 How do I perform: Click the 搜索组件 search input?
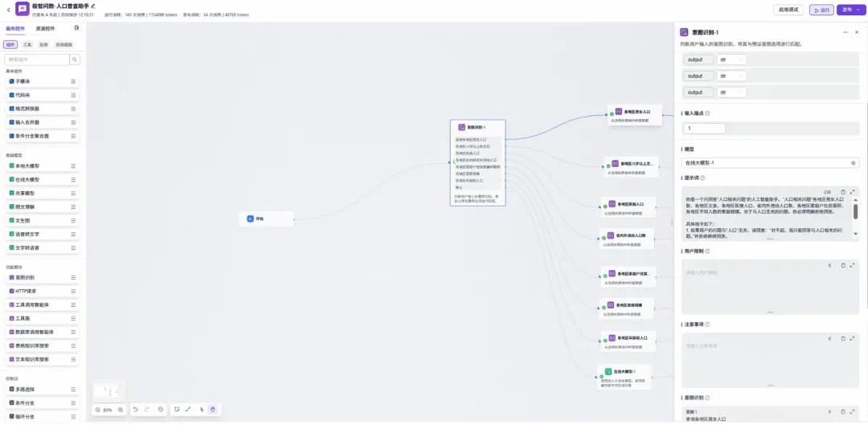[36, 59]
